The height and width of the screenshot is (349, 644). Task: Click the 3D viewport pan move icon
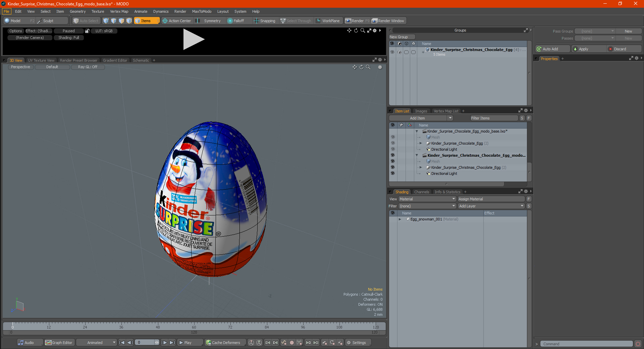[355, 67]
